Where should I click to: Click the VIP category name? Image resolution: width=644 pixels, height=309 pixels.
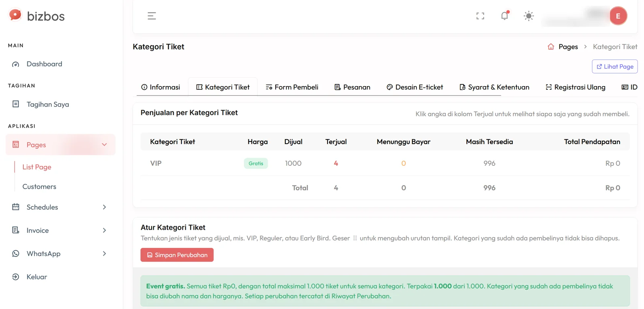[x=156, y=163]
